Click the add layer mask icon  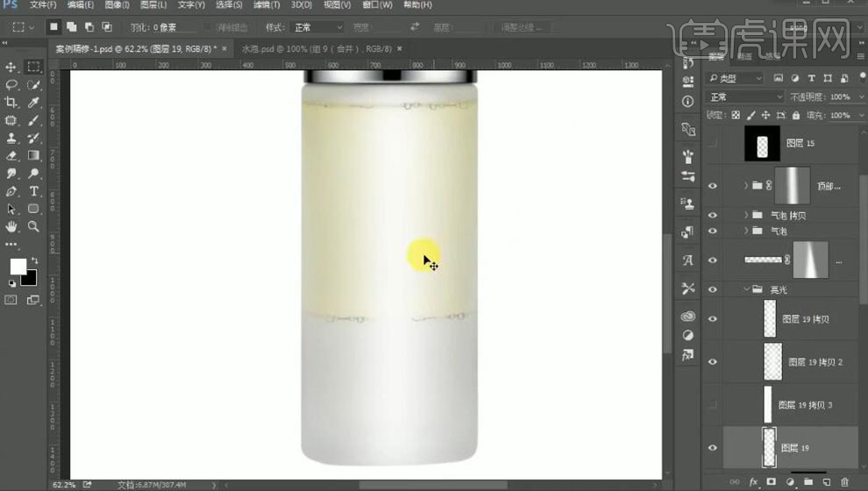coord(772,482)
